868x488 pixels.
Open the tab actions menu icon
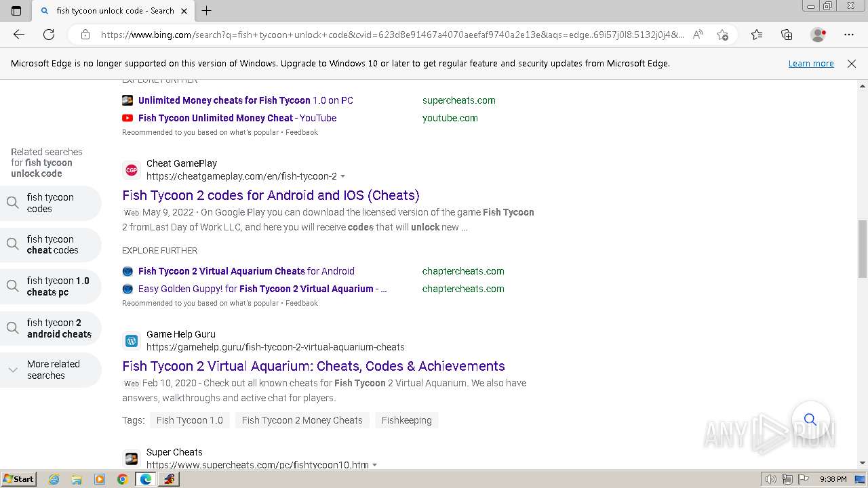[x=16, y=11]
